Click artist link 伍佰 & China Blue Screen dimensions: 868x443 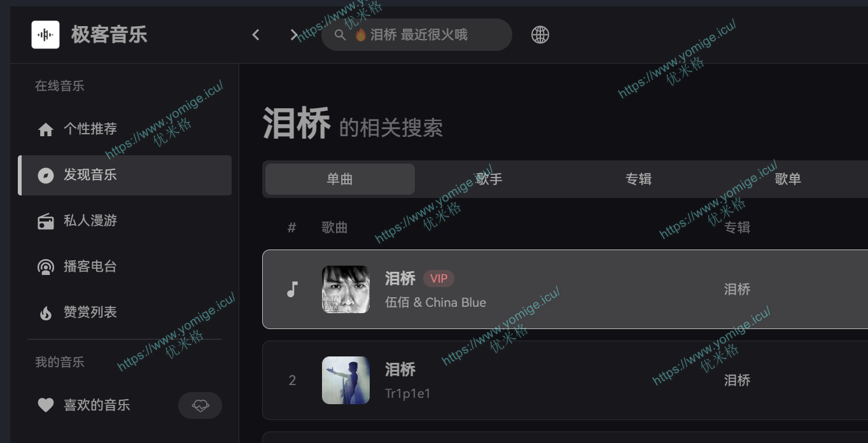436,302
